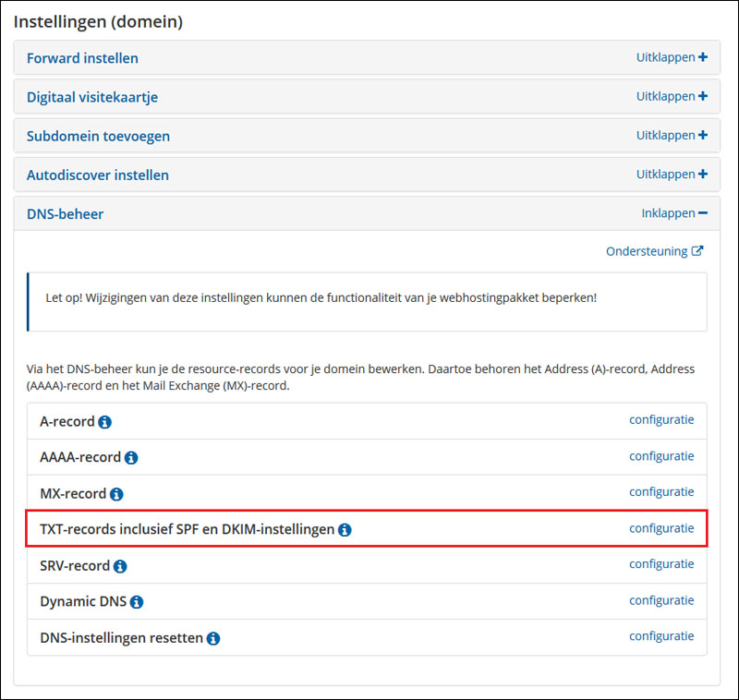The height and width of the screenshot is (700, 739).
Task: Open configuratie for TXT-records SPF and DKIM
Action: click(661, 528)
